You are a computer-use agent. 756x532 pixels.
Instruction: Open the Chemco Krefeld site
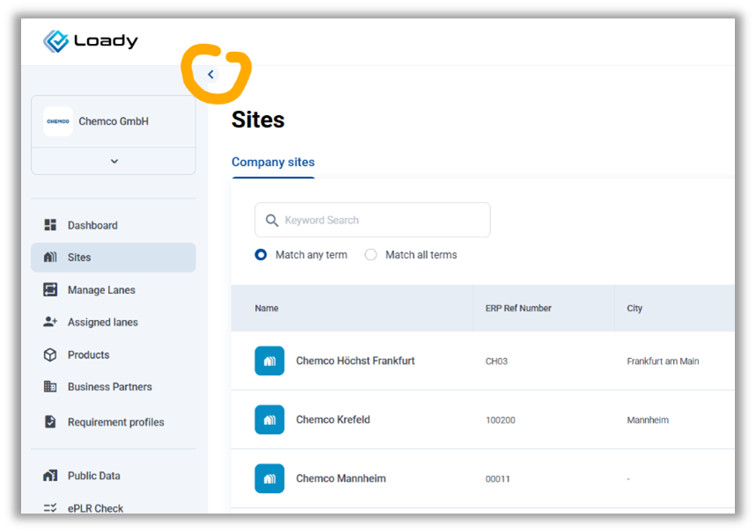coord(334,419)
